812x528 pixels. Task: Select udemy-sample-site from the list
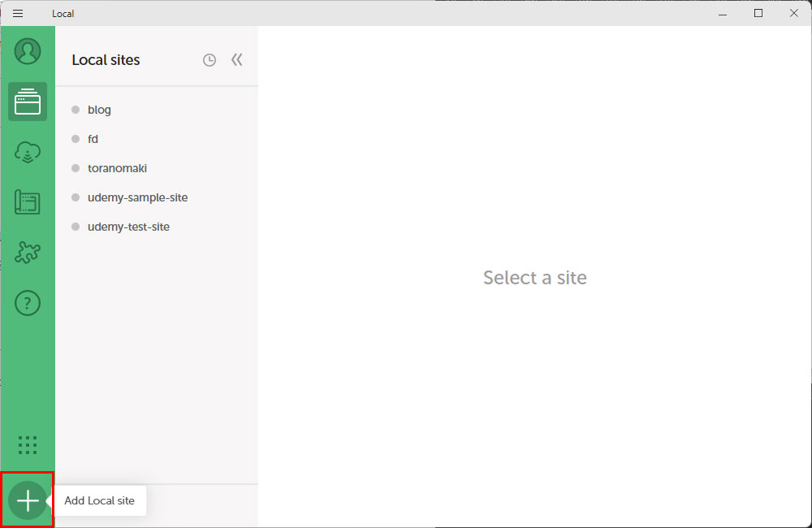[137, 197]
